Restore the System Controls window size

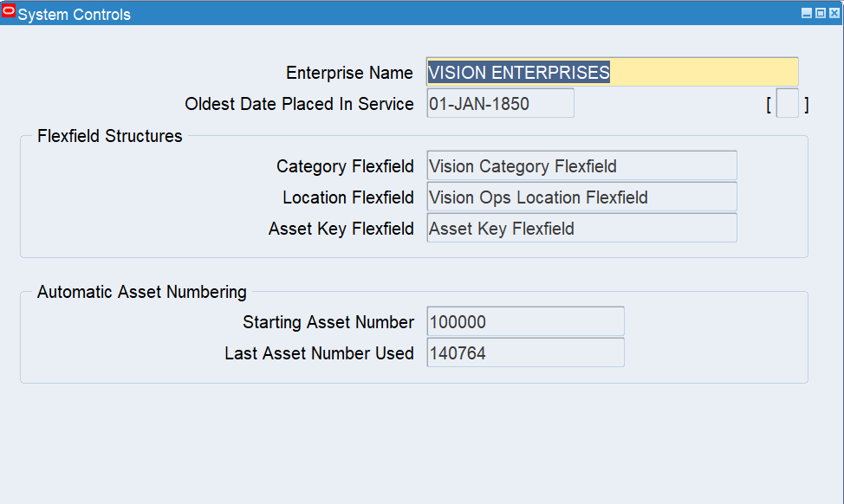click(x=821, y=13)
